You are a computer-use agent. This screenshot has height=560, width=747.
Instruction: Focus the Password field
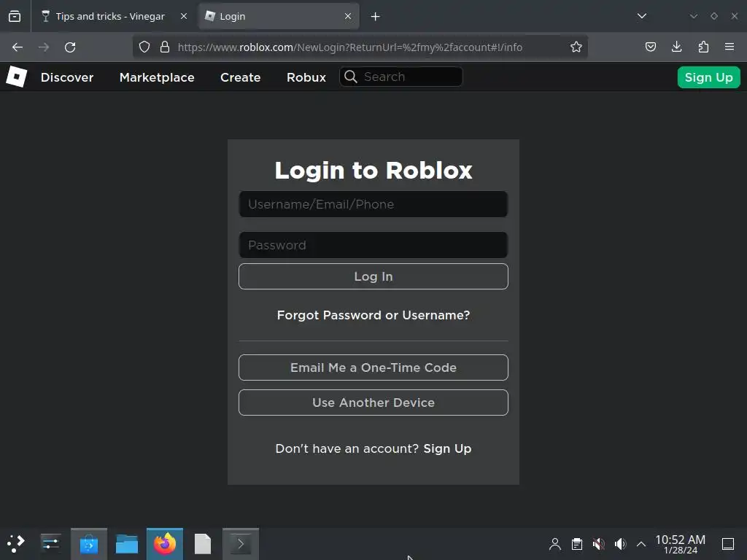tap(373, 245)
